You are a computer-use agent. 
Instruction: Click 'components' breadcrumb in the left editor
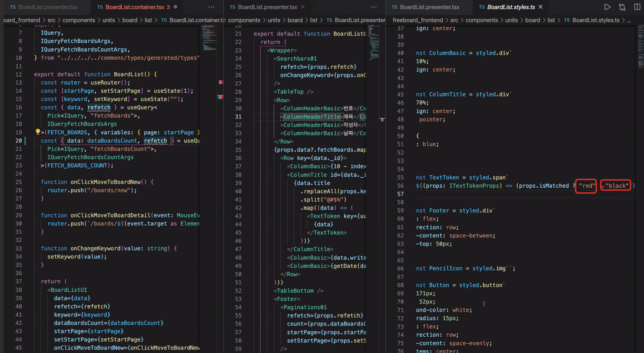click(x=78, y=20)
